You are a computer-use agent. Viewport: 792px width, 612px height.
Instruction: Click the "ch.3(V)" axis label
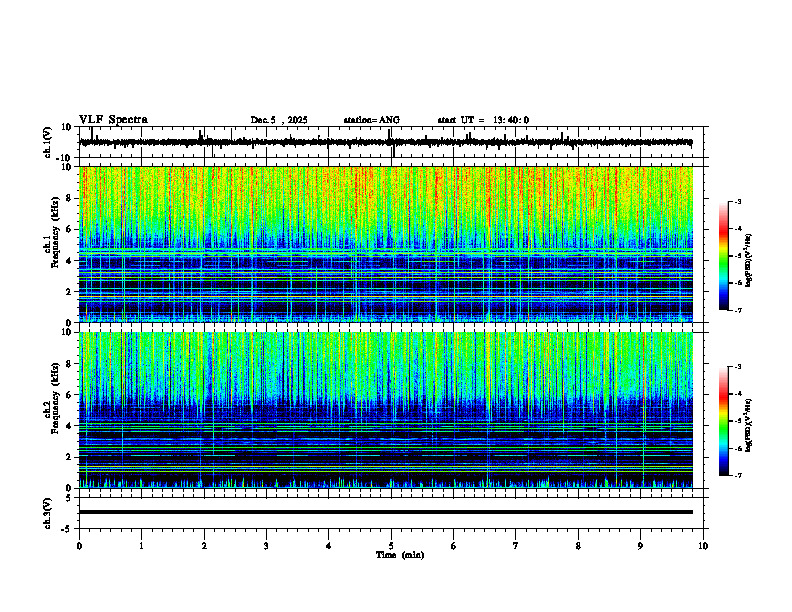point(47,513)
